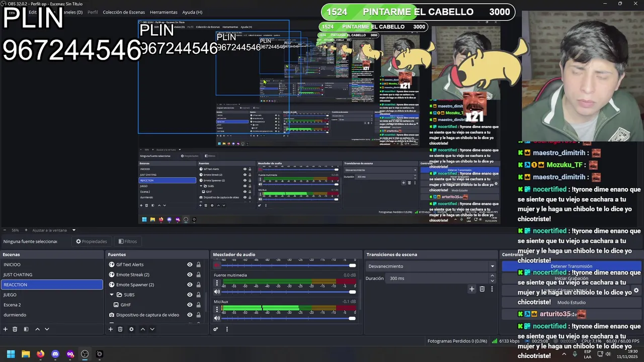Select the Escena 2 scene
This screenshot has width=644, height=362.
point(51,305)
